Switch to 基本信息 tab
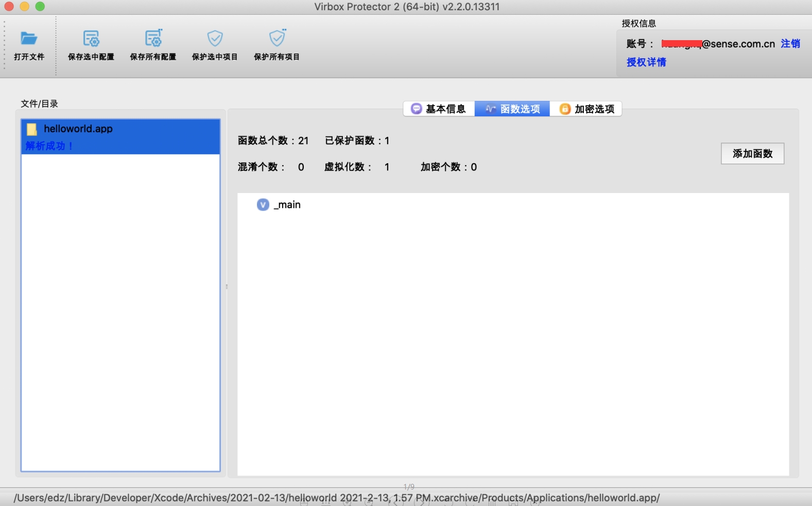The height and width of the screenshot is (506, 812). pyautogui.click(x=439, y=109)
